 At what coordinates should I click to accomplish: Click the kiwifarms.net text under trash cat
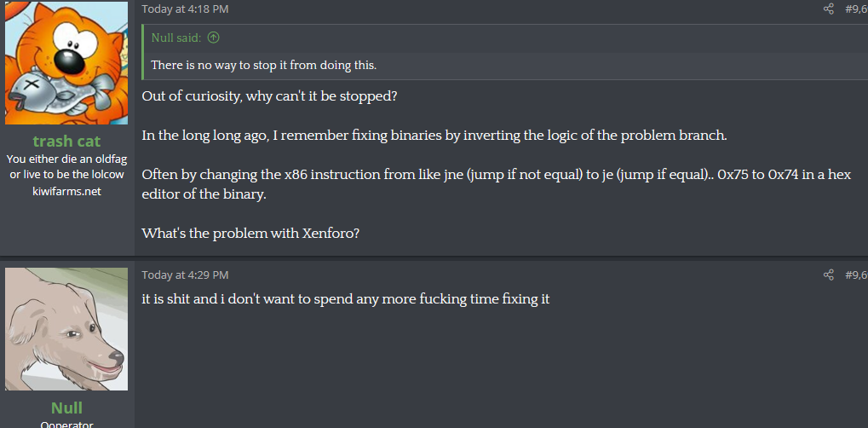[x=66, y=191]
